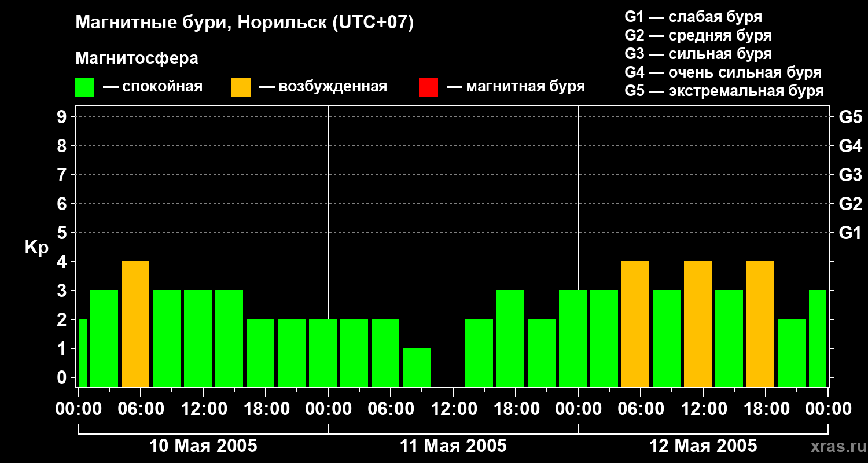Select the 'G3 — сильная буря' legend line
The image size is (868, 463).
click(x=698, y=54)
